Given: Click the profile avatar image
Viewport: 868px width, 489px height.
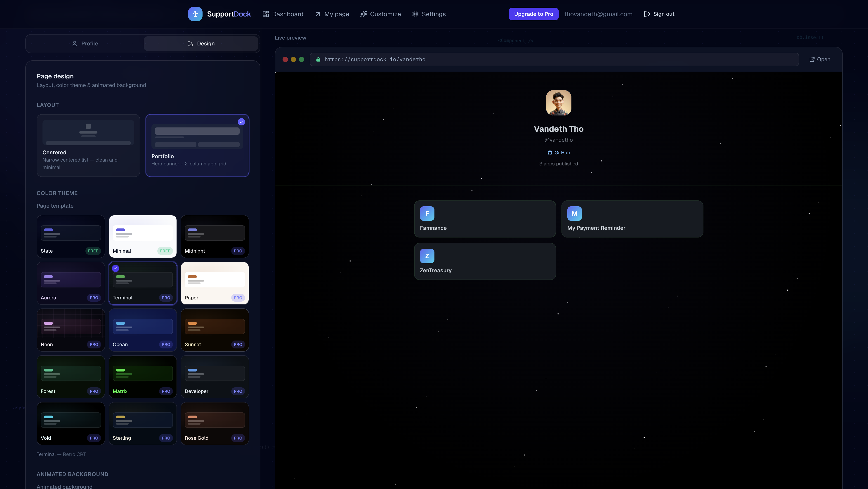Looking at the screenshot, I should tap(558, 103).
